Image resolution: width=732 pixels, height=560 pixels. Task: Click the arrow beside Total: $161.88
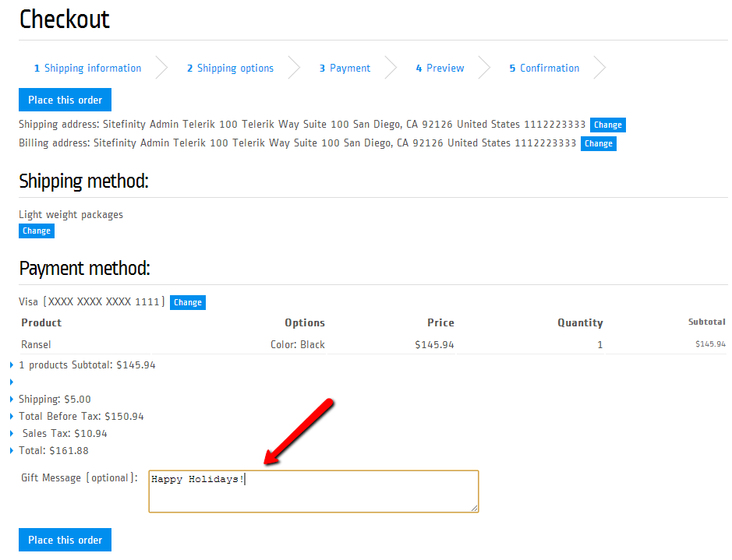click(x=12, y=451)
